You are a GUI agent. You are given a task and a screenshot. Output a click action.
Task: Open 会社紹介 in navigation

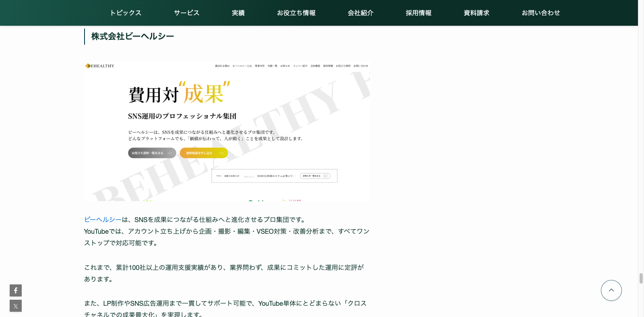click(361, 13)
